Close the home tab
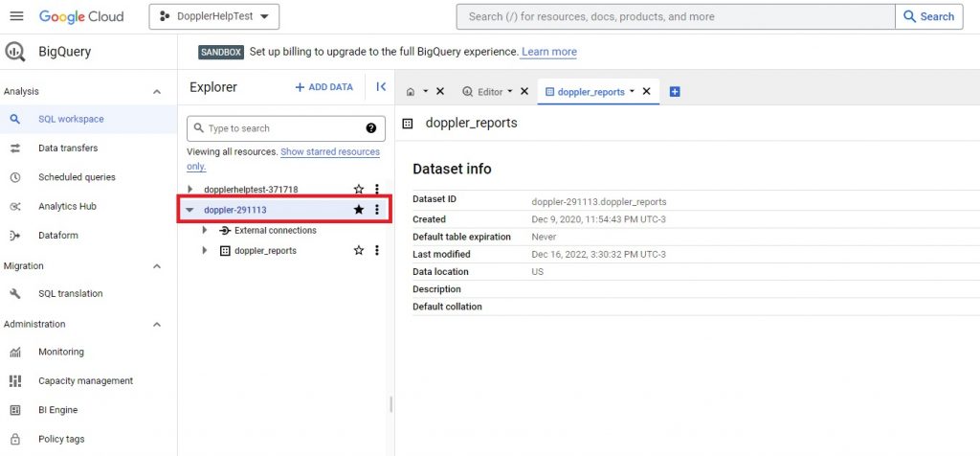The height and width of the screenshot is (456, 980). coord(440,91)
